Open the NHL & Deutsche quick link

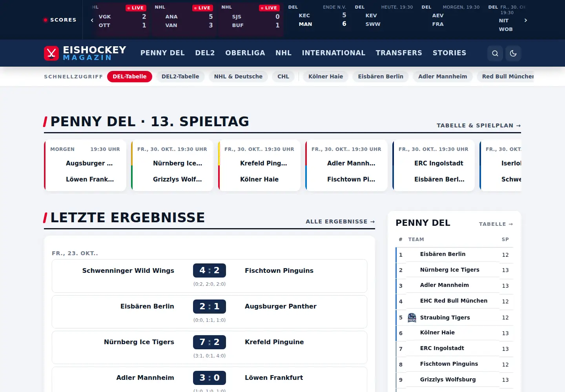point(238,76)
